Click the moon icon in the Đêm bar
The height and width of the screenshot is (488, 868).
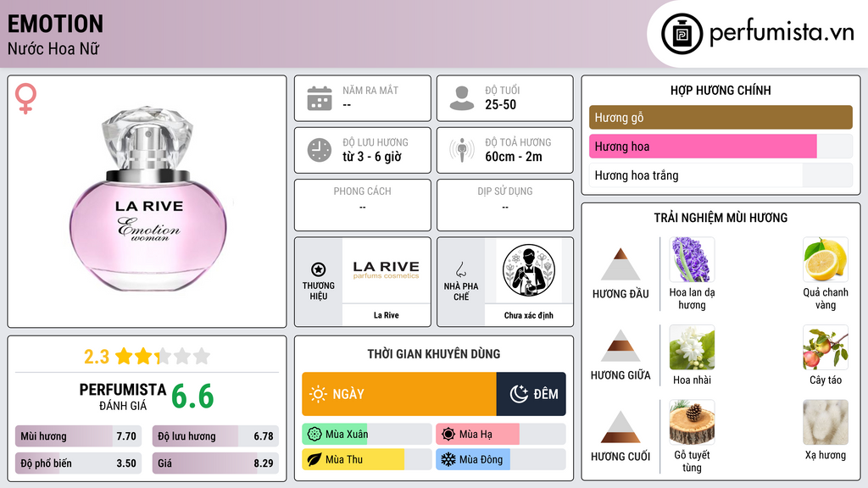click(x=519, y=394)
